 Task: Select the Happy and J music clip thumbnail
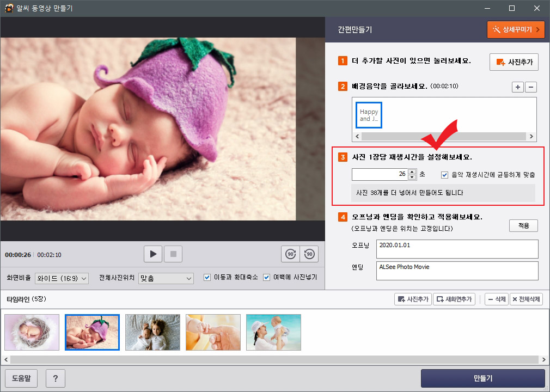point(369,115)
